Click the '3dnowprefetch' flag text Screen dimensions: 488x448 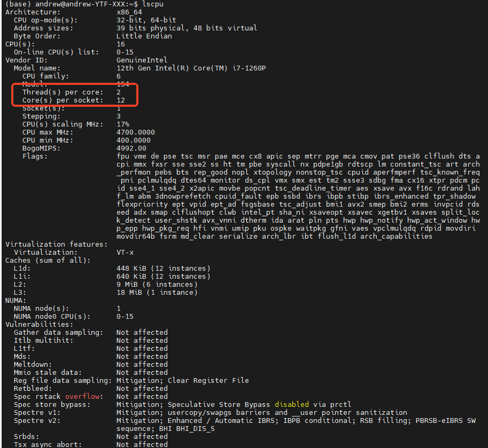(x=183, y=197)
